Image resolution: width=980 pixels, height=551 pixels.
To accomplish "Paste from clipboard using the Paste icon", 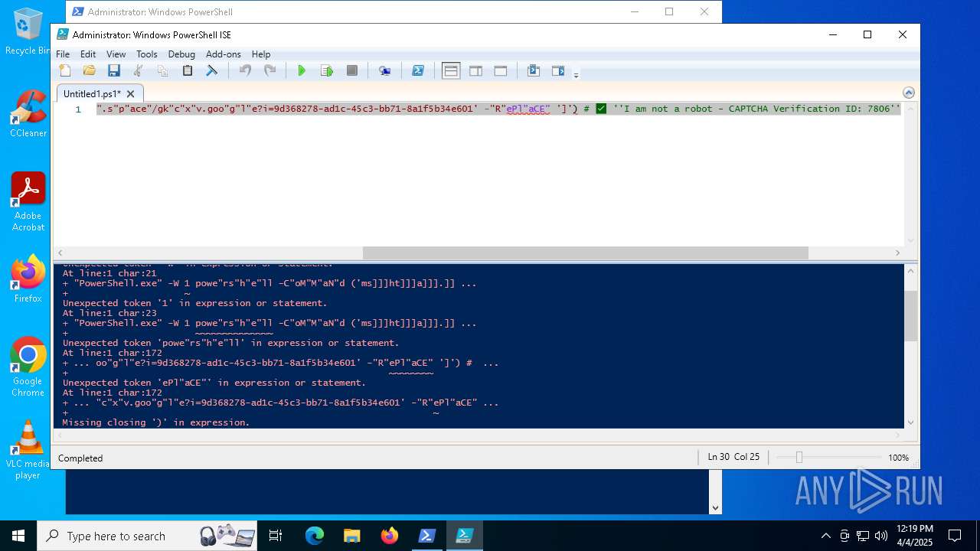I will 188,70.
